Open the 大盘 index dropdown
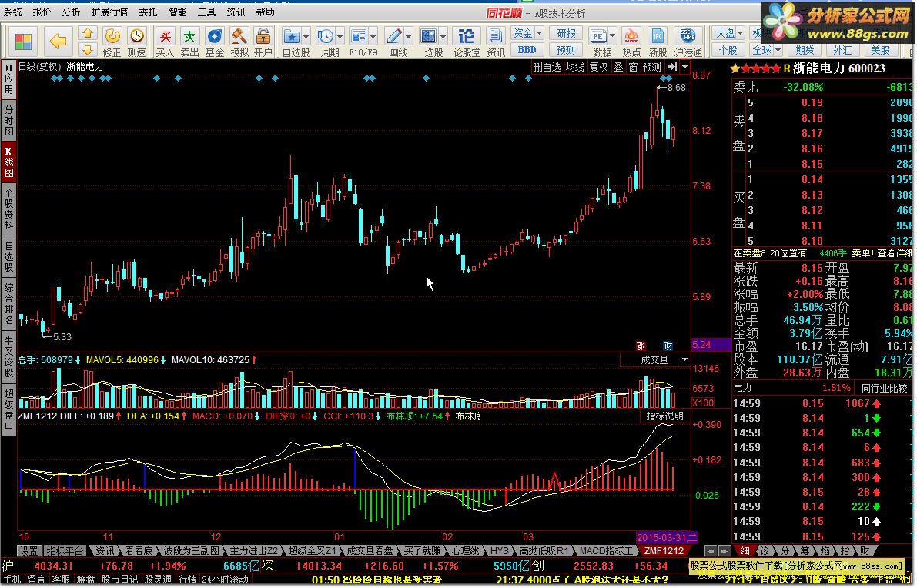 [x=741, y=33]
